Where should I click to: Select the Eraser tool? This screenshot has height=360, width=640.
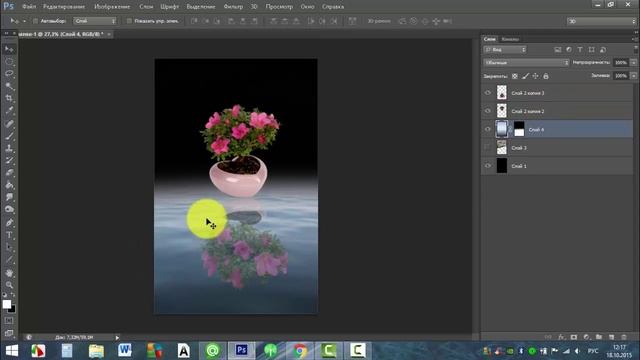click(9, 173)
